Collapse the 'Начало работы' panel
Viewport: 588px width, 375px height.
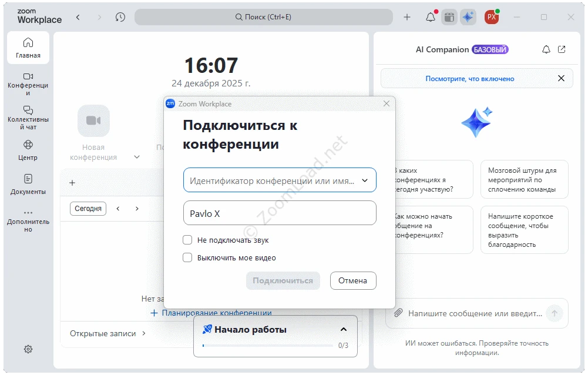tap(344, 329)
